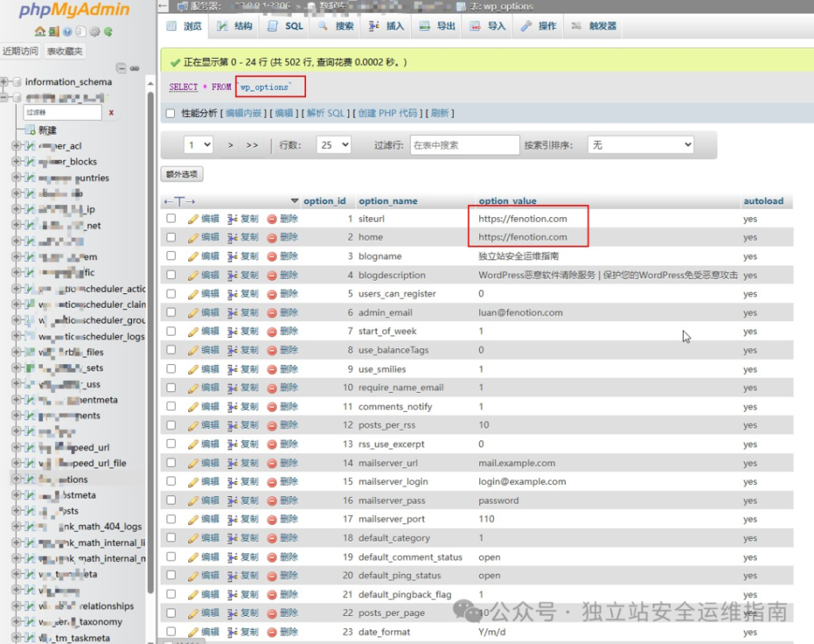Enable the 性能分析 profiling checkbox
The width and height of the screenshot is (814, 644).
pos(170,113)
